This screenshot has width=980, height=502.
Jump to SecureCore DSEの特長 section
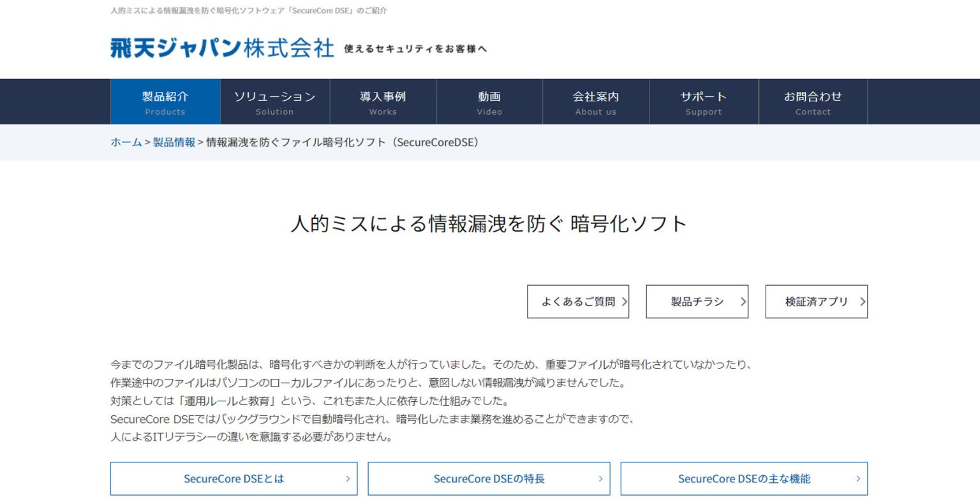pos(489,479)
